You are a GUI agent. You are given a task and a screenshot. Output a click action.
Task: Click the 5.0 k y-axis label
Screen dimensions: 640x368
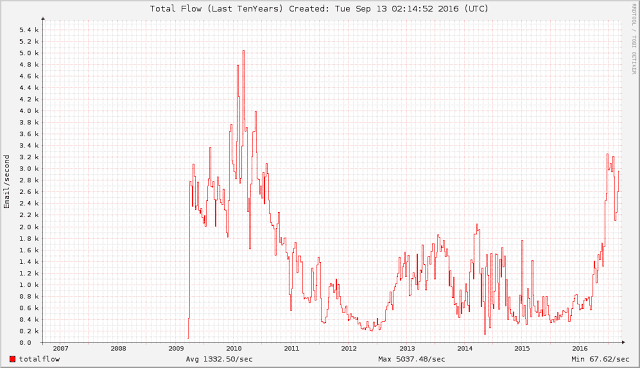pyautogui.click(x=29, y=53)
